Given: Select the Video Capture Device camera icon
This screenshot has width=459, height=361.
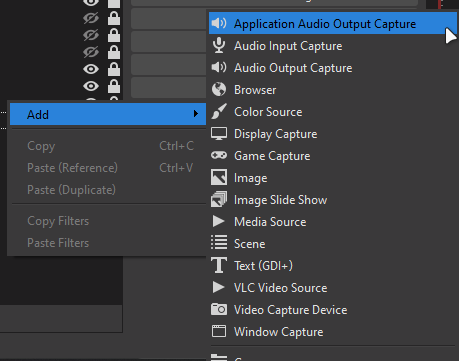Looking at the screenshot, I should pos(219,309).
